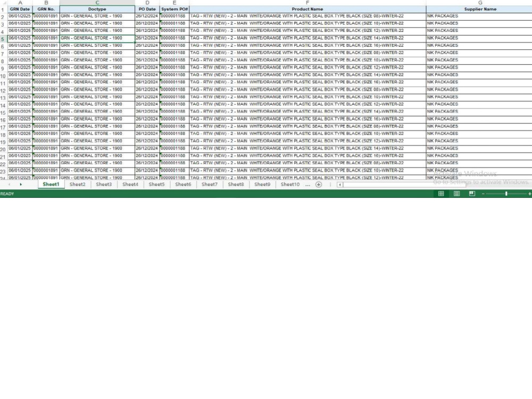Image resolution: width=532 pixels, height=399 pixels.
Task: Select row 1 header
Action: pyautogui.click(x=3, y=10)
